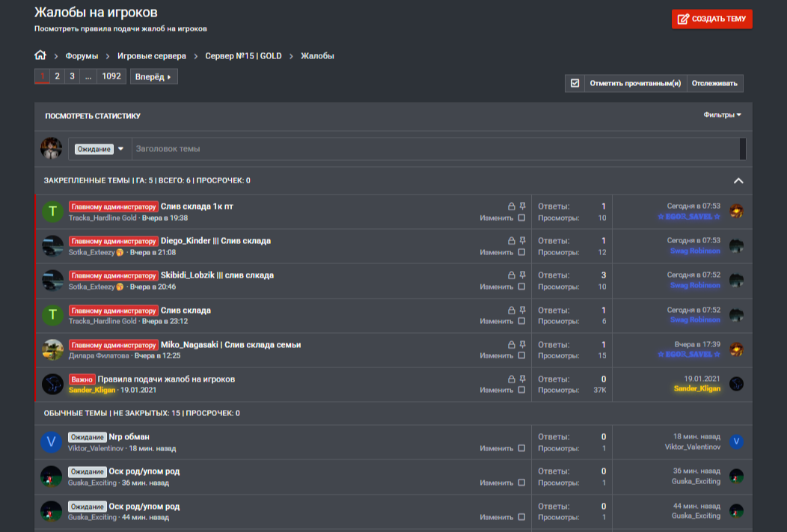Click pin icon on 'Diego_Kinder' thread

[x=522, y=240]
